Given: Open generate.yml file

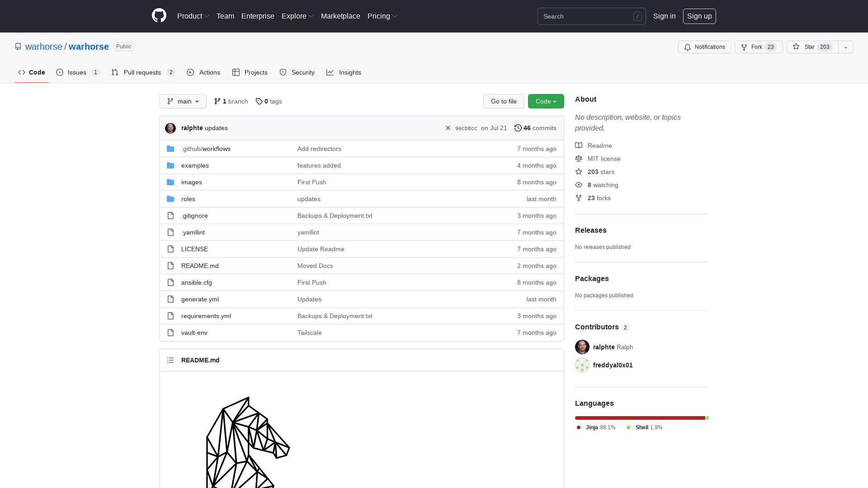Looking at the screenshot, I should 200,299.
